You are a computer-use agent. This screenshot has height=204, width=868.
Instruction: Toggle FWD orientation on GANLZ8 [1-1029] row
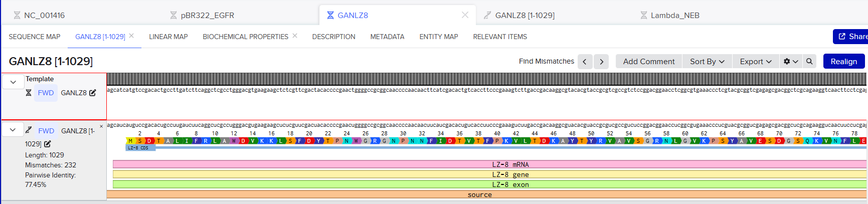pyautogui.click(x=46, y=131)
